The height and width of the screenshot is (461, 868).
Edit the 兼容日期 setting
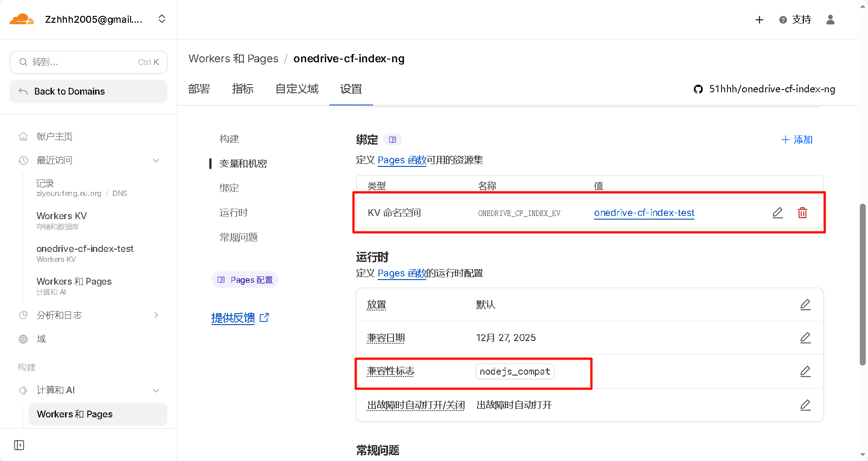coord(805,338)
